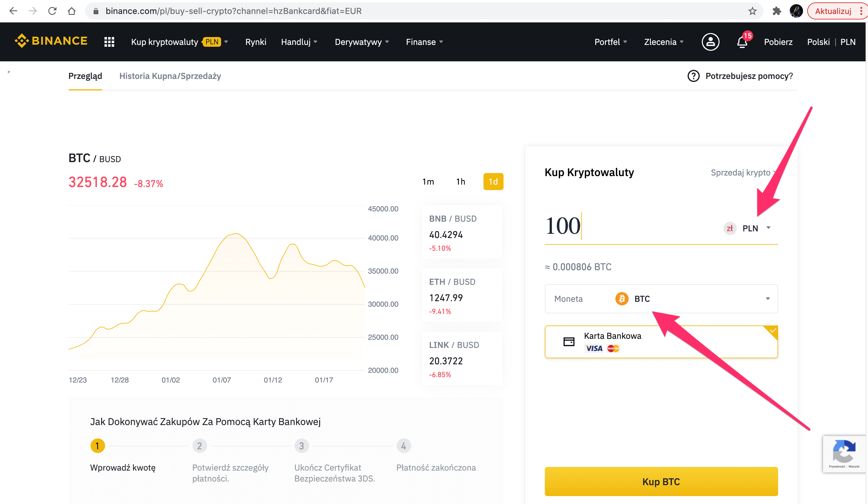Viewport: 868px width, 504px height.
Task: Click the BTC / BUSD chart title
Action: pyautogui.click(x=95, y=158)
